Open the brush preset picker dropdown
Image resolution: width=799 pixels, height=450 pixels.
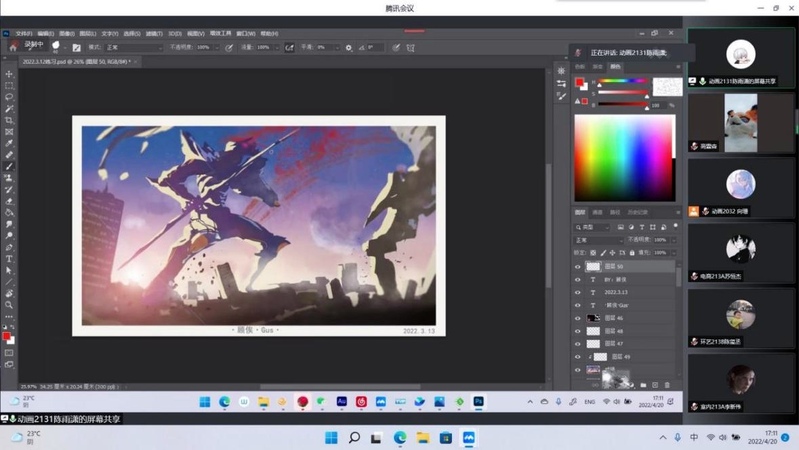(x=65, y=47)
